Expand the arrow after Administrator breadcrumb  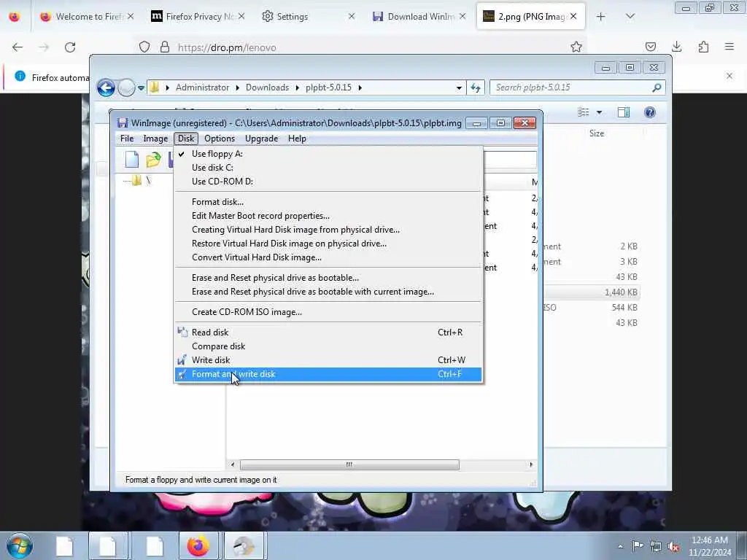(x=237, y=87)
